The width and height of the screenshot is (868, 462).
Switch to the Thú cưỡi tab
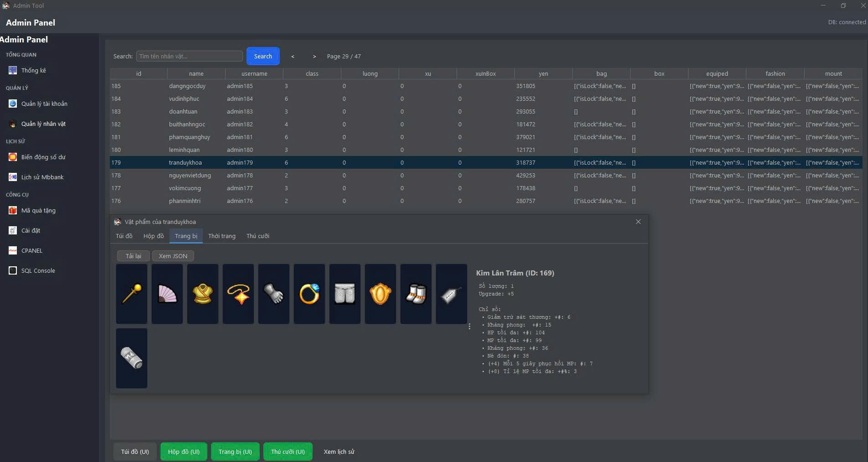(x=257, y=236)
